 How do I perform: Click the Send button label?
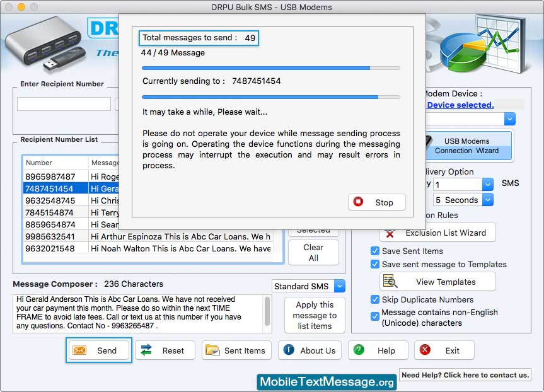pos(107,350)
